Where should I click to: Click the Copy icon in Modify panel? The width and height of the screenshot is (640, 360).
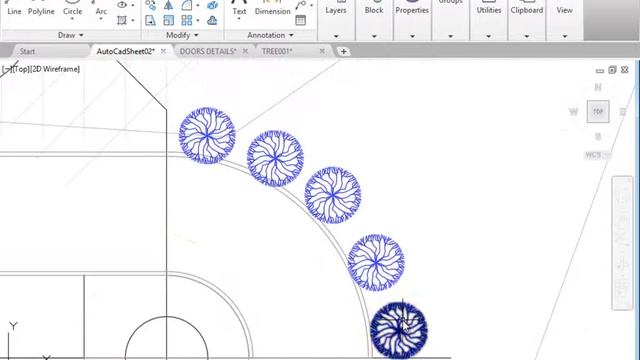pyautogui.click(x=150, y=5)
